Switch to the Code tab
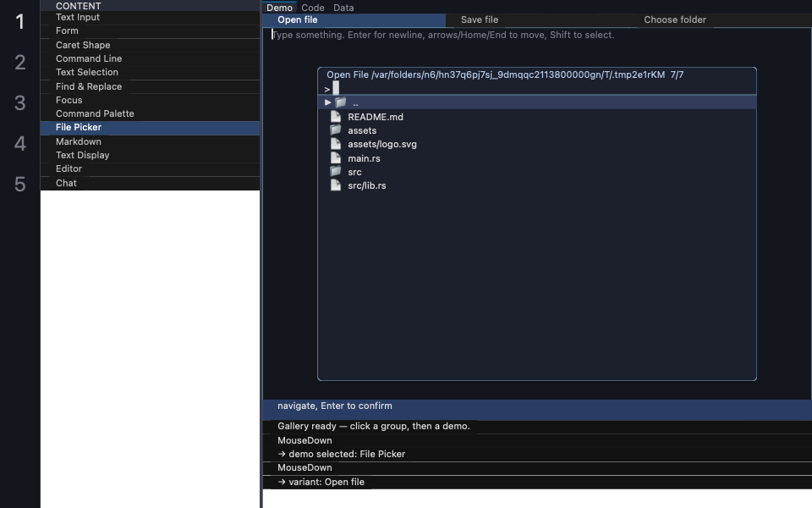Image resolution: width=812 pixels, height=508 pixels. point(313,8)
